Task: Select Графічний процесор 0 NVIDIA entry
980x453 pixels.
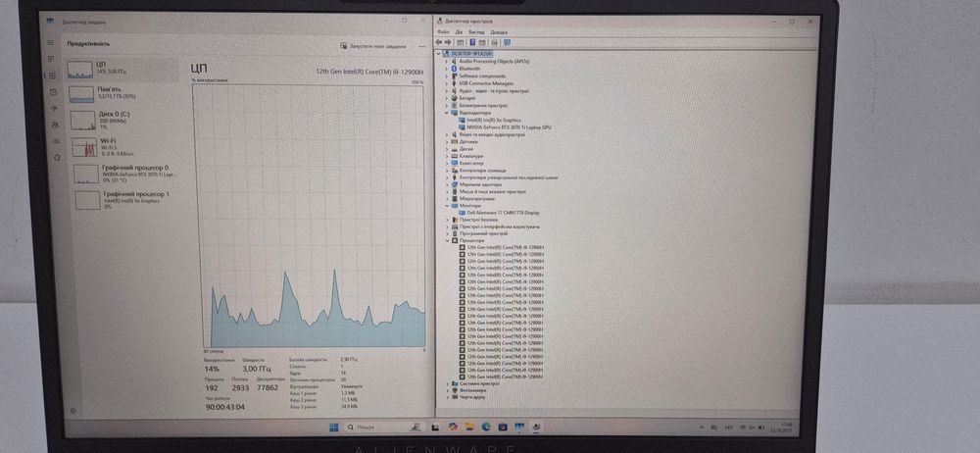Action: point(128,174)
